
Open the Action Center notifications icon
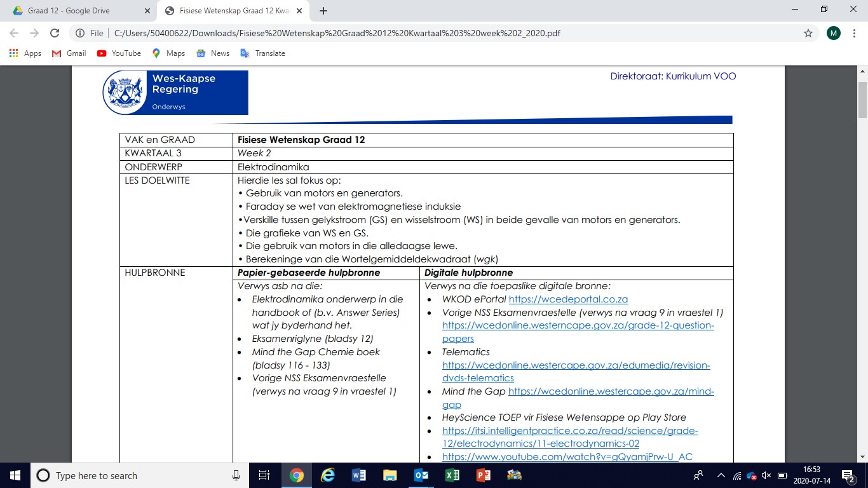click(x=848, y=475)
